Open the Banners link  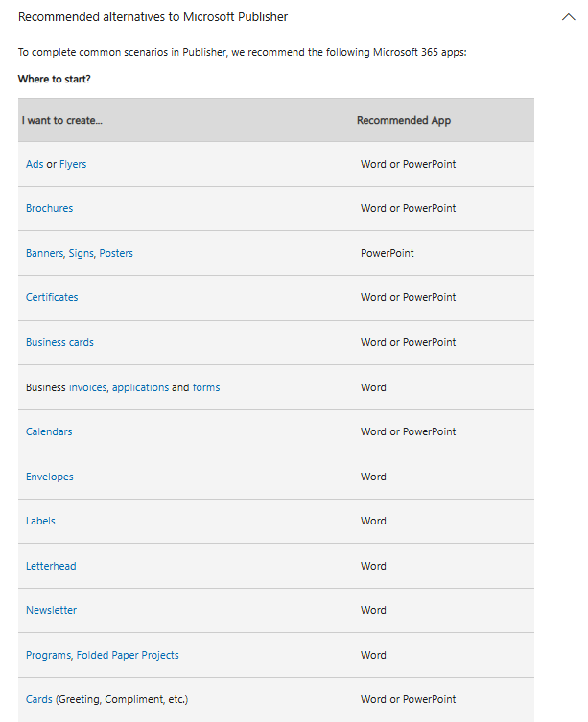click(46, 253)
